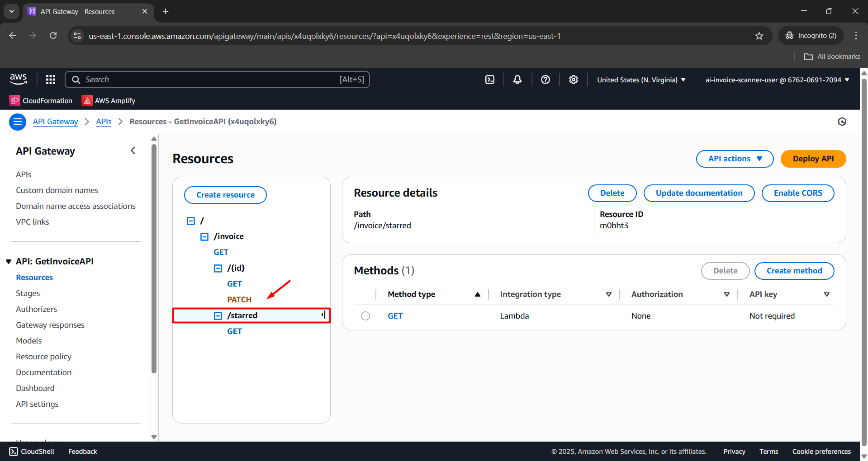Bookmark this page with the address bar star

pyautogui.click(x=759, y=36)
